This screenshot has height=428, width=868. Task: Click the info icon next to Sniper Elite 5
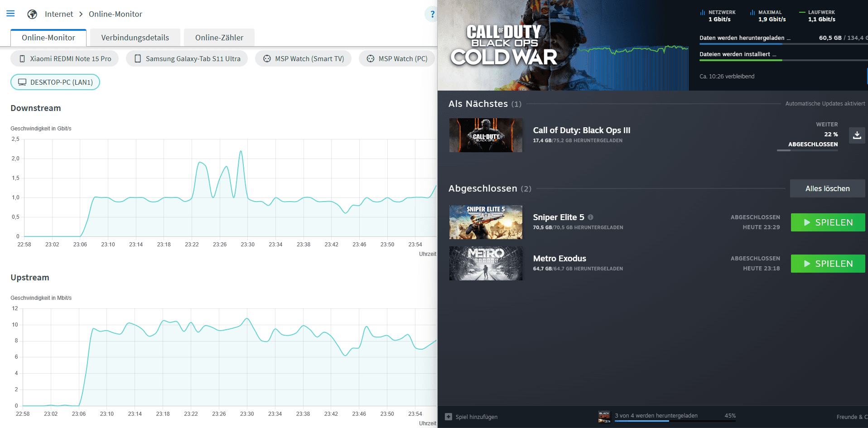coord(590,217)
